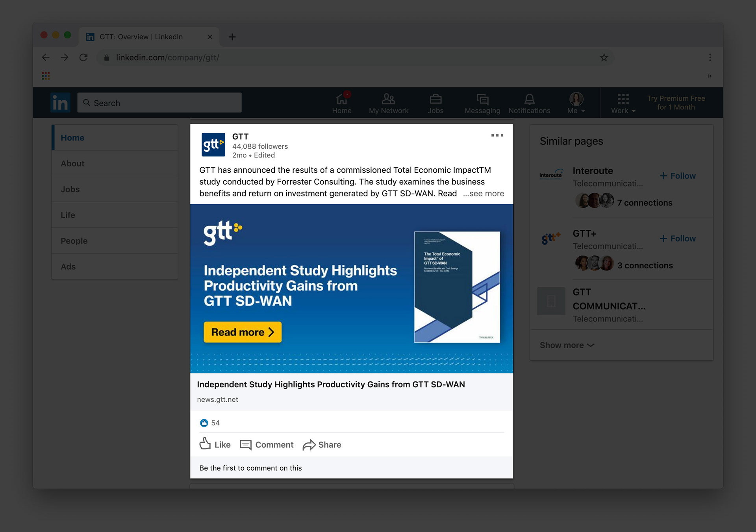Expand Similar pages with Show more
756x532 pixels.
[x=567, y=345]
